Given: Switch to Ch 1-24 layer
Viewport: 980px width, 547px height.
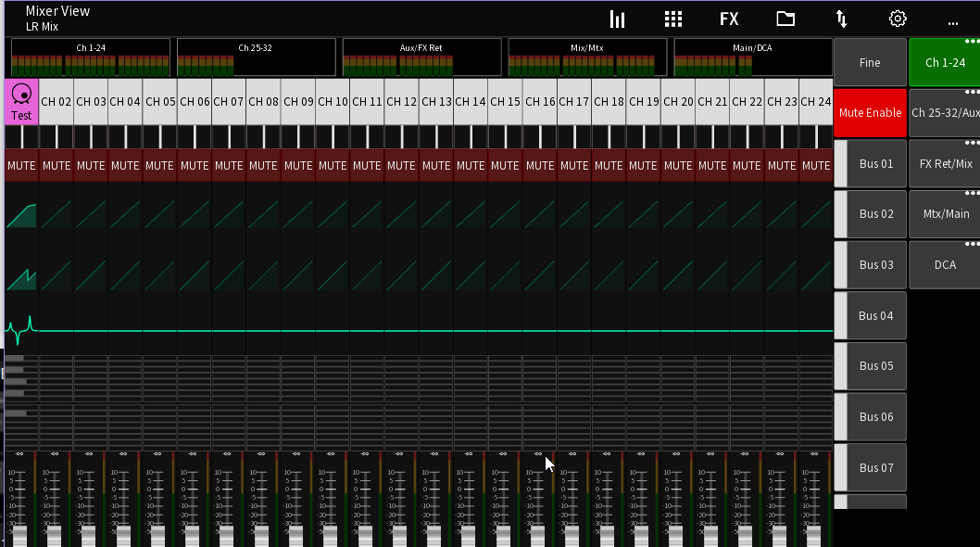Looking at the screenshot, I should pyautogui.click(x=945, y=63).
